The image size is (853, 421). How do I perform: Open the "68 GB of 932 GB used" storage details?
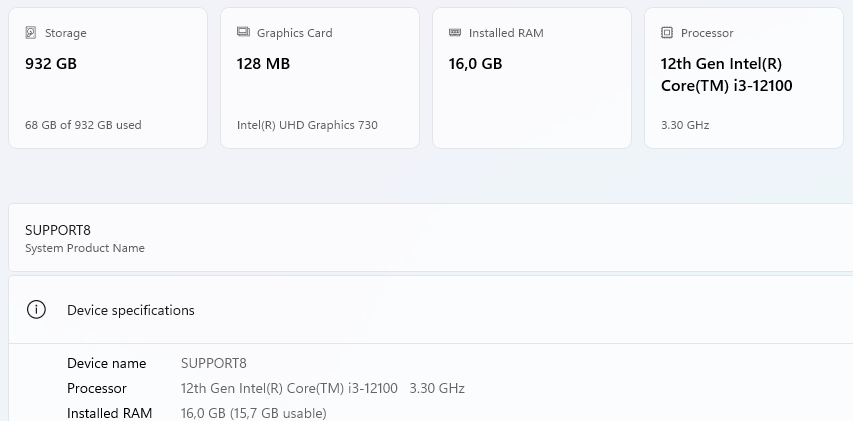(x=83, y=125)
